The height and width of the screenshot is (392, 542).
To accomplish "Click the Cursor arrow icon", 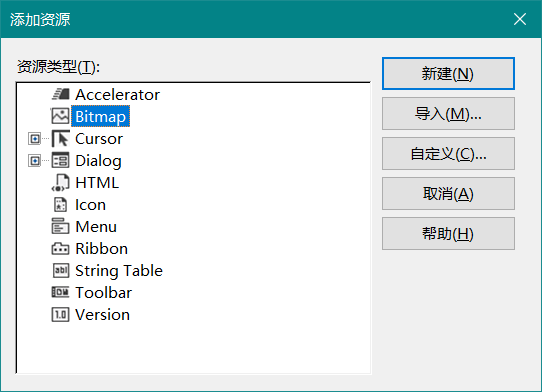I will 60,139.
